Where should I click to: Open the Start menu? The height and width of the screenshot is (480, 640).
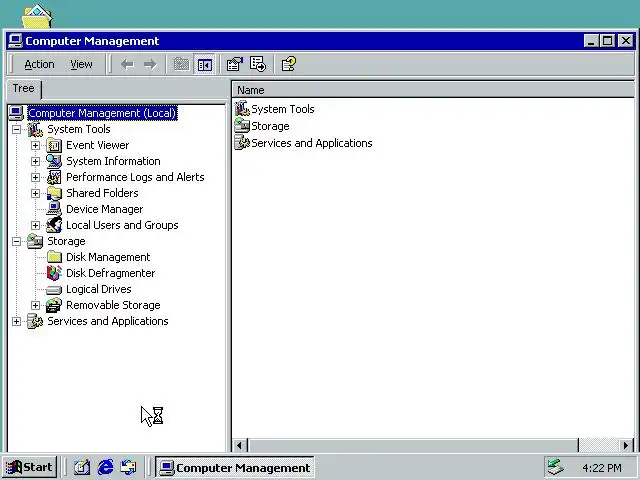click(x=29, y=467)
